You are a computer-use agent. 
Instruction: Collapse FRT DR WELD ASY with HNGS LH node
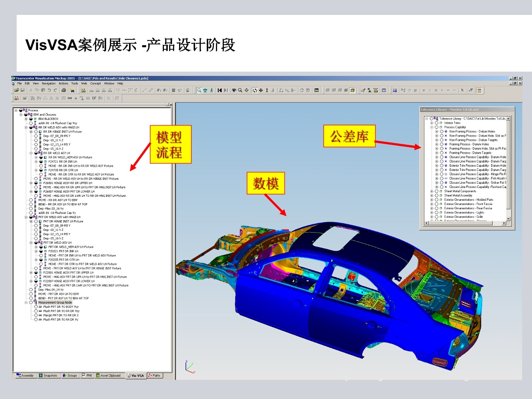26,217
